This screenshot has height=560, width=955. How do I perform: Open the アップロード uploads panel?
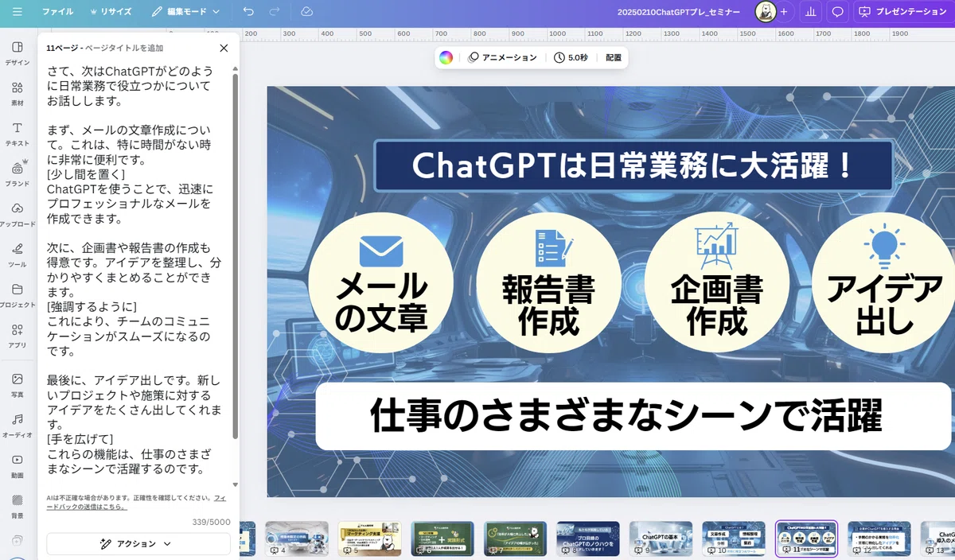click(18, 214)
